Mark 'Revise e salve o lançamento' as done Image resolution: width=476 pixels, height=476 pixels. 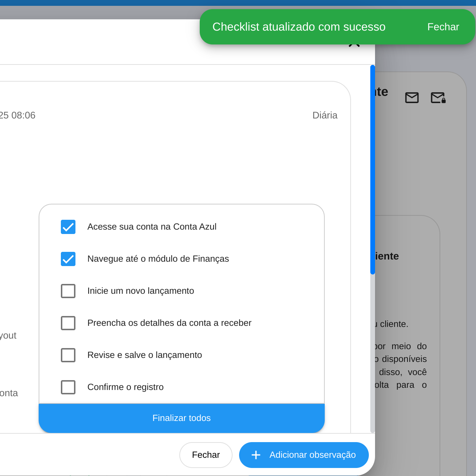pyautogui.click(x=68, y=355)
